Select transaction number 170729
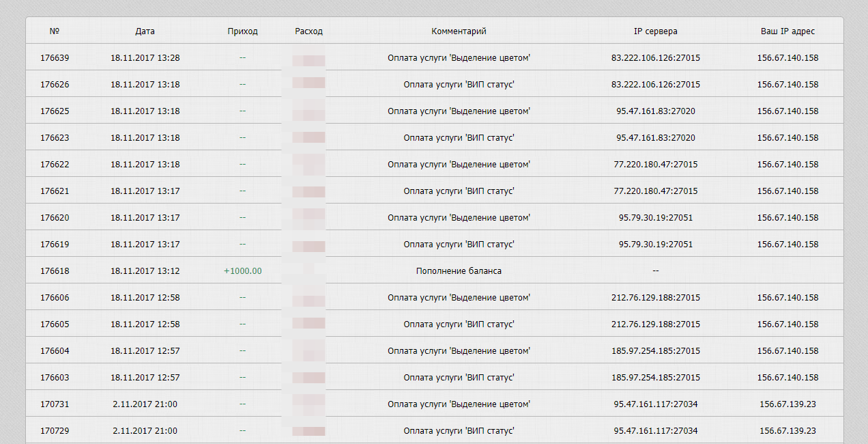868x444 pixels. click(55, 431)
